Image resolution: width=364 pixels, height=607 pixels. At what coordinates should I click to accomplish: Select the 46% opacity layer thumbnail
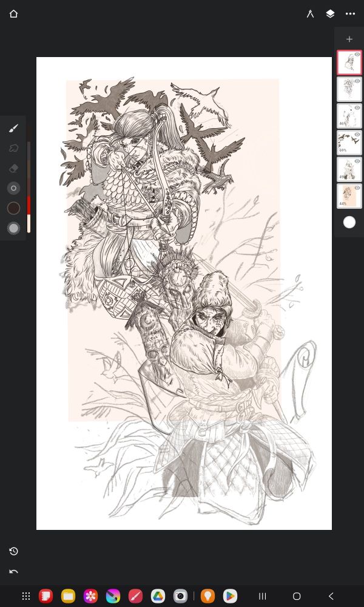[x=349, y=116]
